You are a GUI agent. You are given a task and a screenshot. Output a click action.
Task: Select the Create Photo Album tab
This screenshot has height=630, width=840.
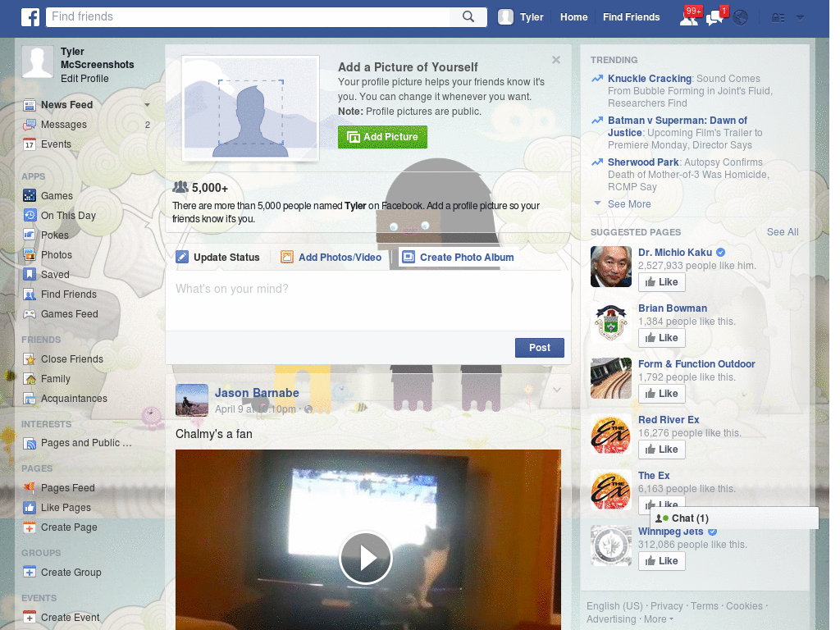(459, 257)
